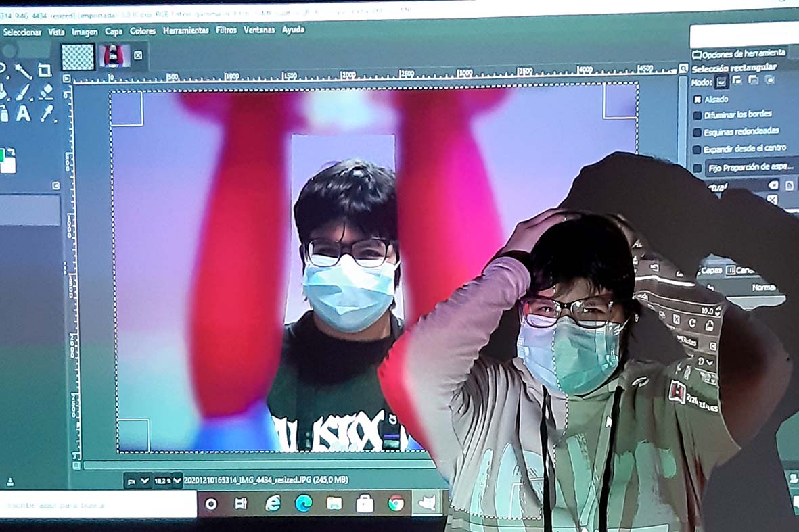The image size is (799, 532).
Task: Click the image filename in status bar
Action: click(265, 479)
